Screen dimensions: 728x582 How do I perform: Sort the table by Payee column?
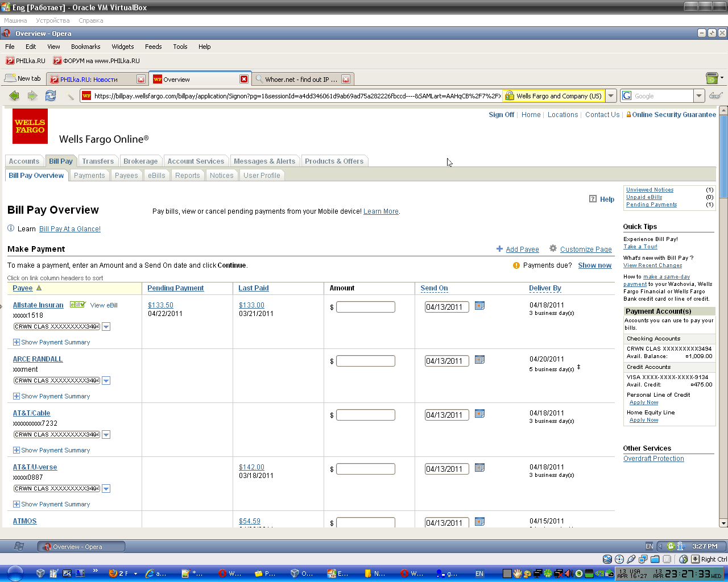pyautogui.click(x=23, y=288)
